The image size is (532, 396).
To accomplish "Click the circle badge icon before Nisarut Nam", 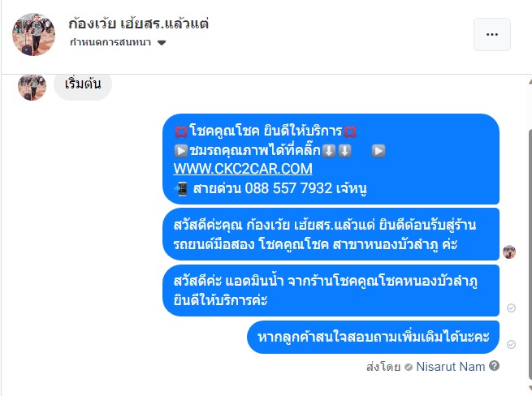I will (409, 367).
